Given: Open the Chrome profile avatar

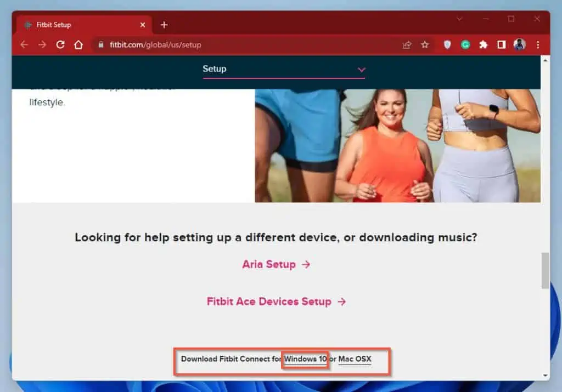Looking at the screenshot, I should click(519, 44).
